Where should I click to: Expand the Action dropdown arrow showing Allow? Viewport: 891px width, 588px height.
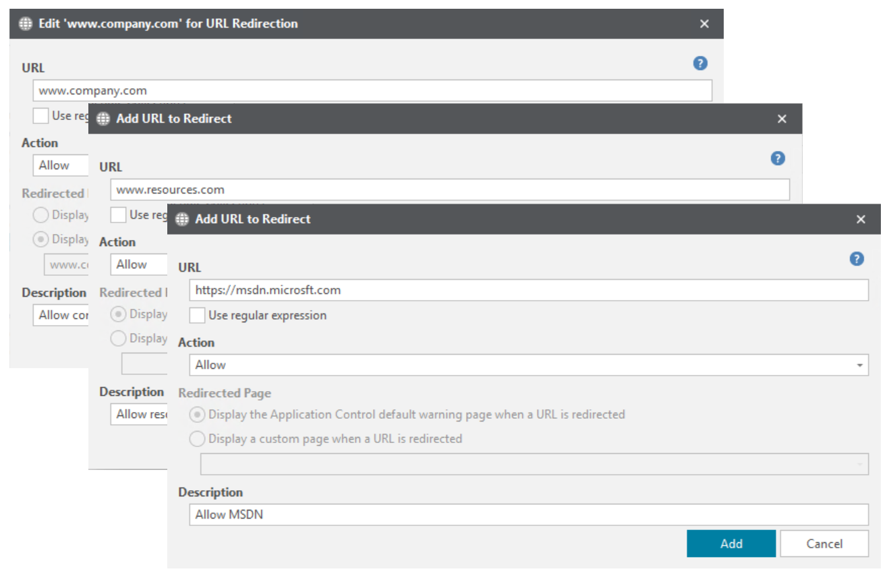(x=859, y=365)
